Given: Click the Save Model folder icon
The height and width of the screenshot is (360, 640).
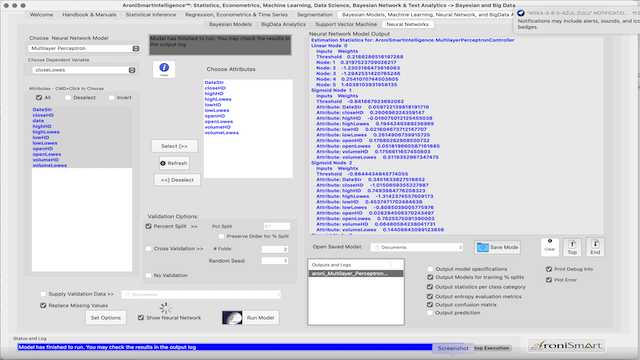Looking at the screenshot, I should tap(482, 247).
